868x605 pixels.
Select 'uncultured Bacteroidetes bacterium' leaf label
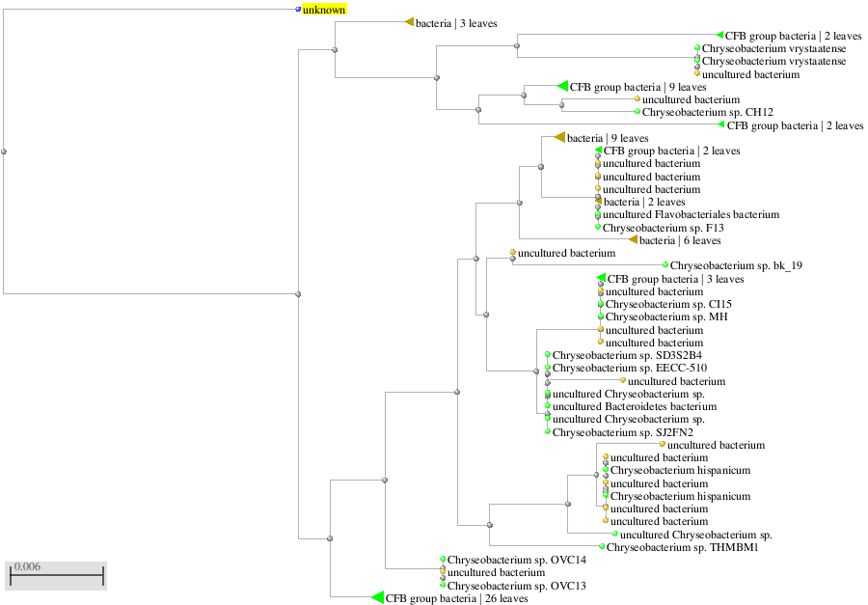635,407
